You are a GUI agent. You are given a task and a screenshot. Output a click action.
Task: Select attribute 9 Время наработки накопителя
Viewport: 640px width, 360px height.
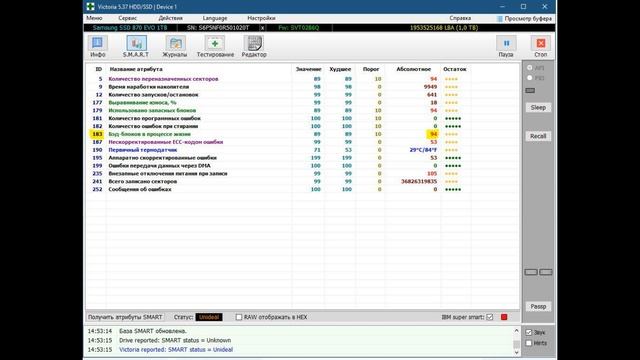[302, 87]
